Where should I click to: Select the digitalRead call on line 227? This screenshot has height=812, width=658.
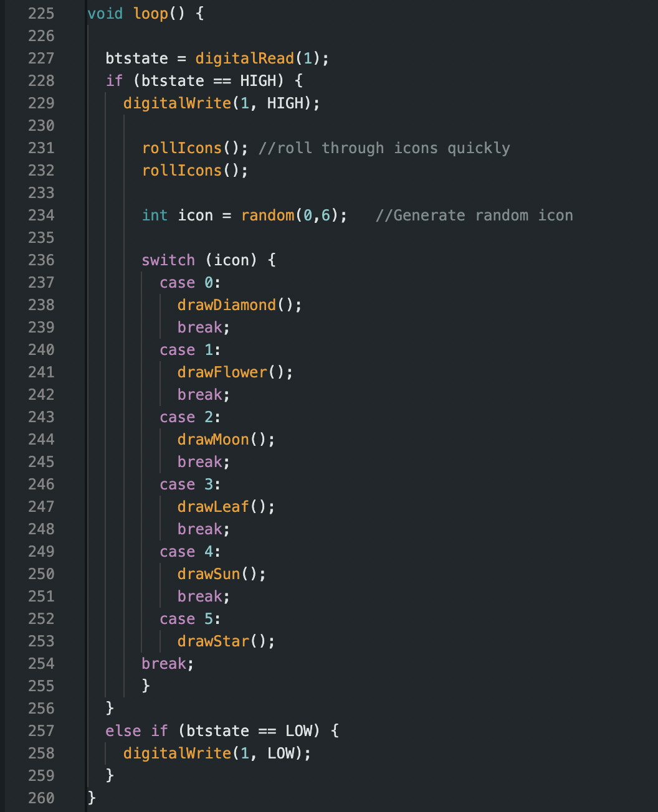tap(244, 58)
